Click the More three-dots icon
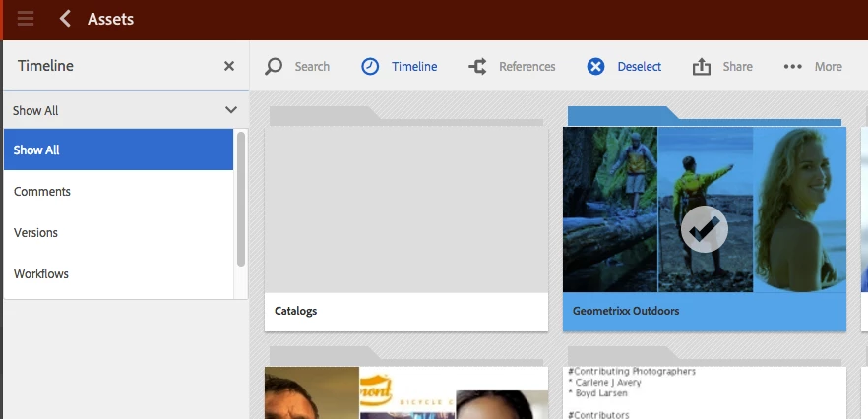 tap(793, 67)
